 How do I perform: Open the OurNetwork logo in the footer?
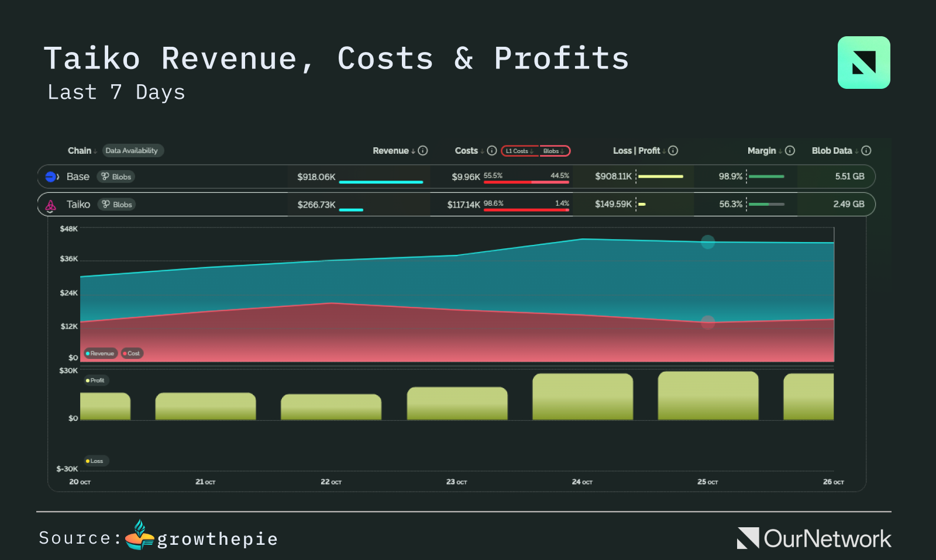(x=814, y=538)
